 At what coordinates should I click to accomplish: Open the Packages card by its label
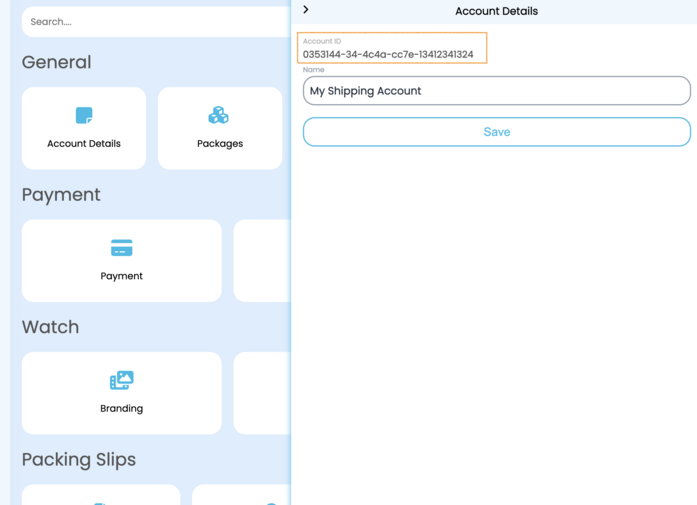[220, 144]
